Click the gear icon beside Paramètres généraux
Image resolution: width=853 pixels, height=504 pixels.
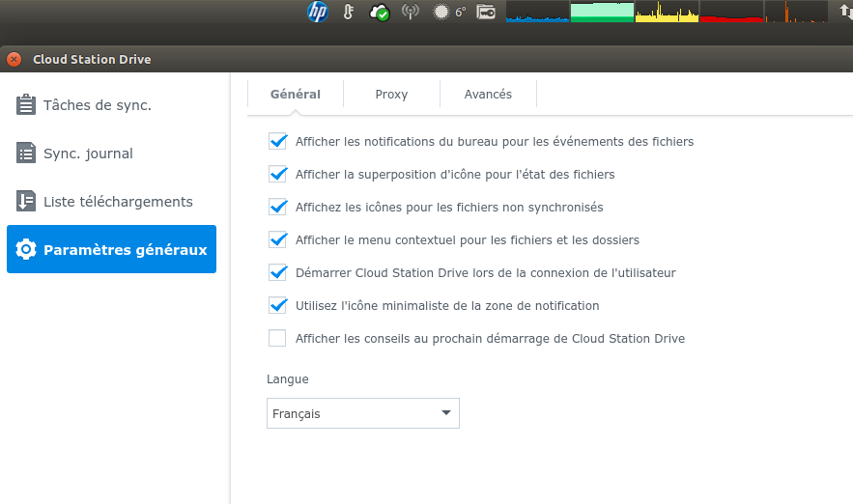click(26, 250)
